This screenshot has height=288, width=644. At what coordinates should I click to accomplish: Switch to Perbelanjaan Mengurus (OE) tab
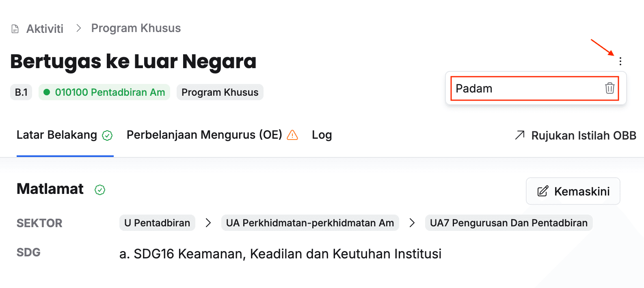click(204, 135)
